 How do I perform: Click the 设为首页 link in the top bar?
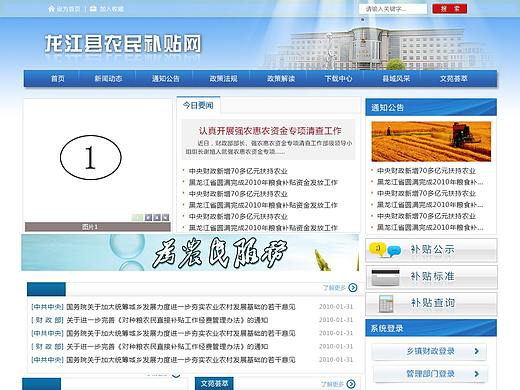point(68,9)
